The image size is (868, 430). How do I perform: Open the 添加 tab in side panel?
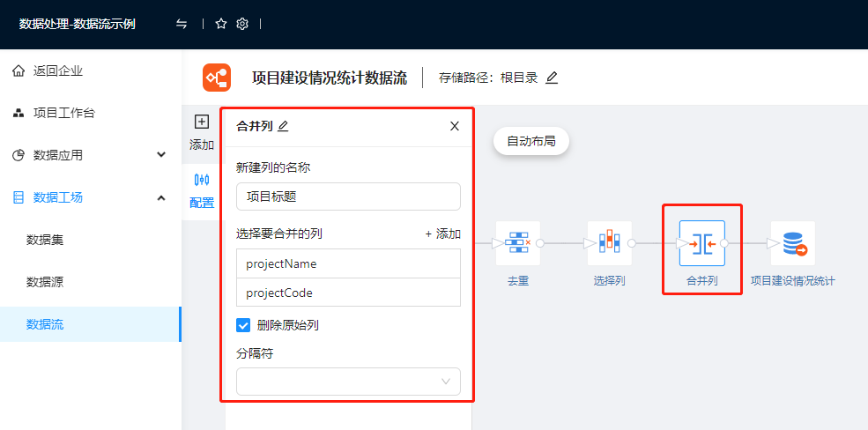(202, 132)
